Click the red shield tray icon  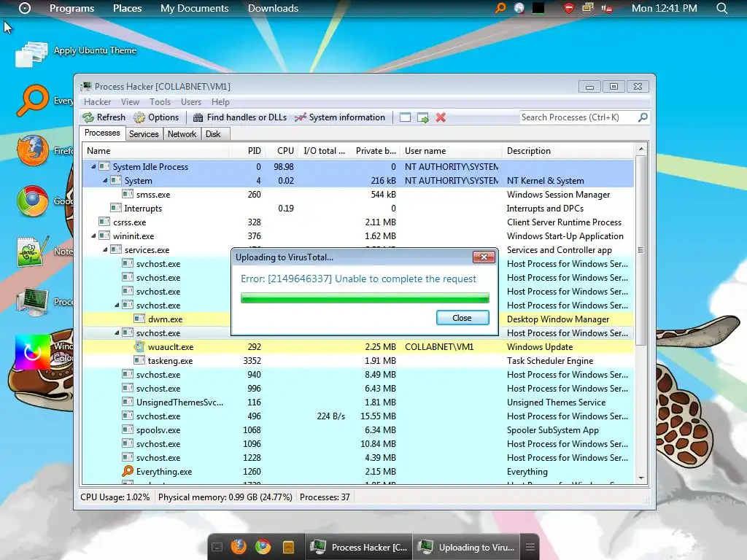click(x=569, y=8)
